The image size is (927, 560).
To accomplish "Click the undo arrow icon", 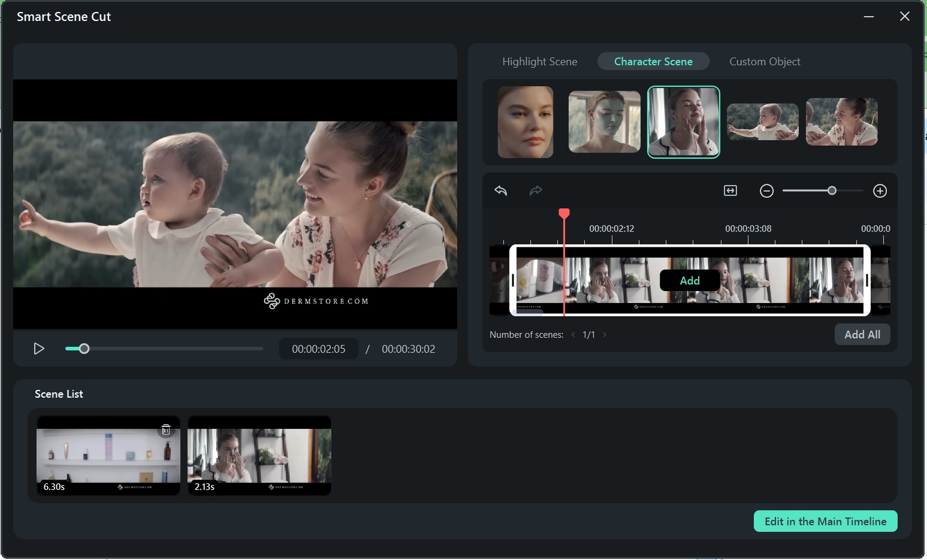I will (501, 190).
